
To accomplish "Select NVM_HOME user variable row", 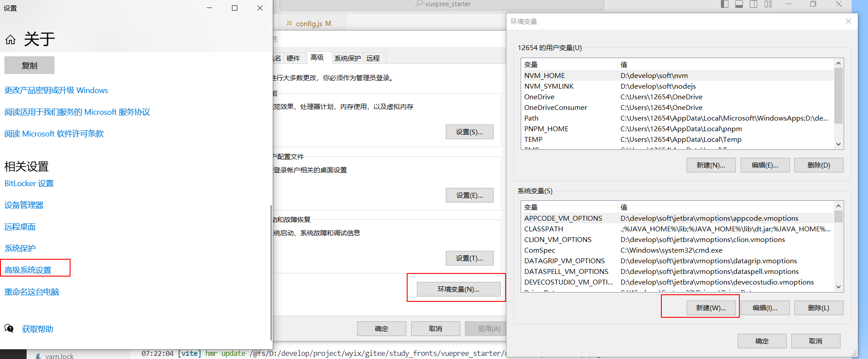I will [x=678, y=76].
